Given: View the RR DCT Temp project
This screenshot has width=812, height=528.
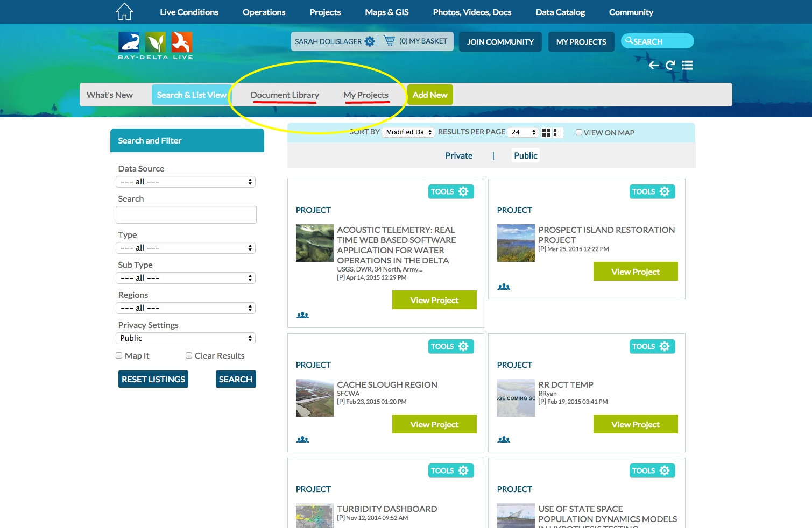Looking at the screenshot, I should (x=635, y=424).
